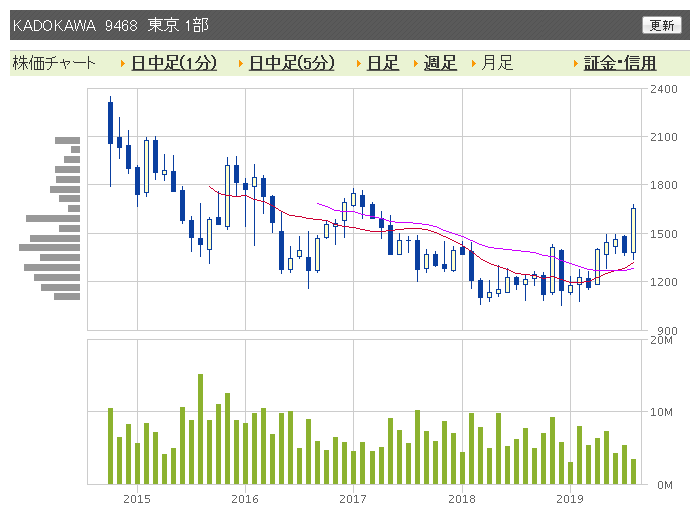Click the 2016 year axis label
The width and height of the screenshot is (700, 525).
[245, 499]
